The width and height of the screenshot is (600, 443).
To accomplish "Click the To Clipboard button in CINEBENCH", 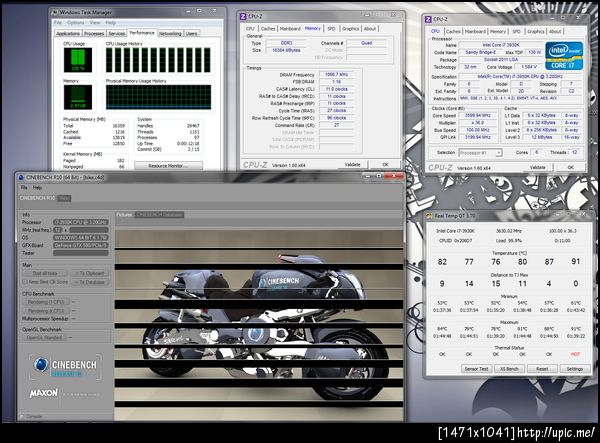I will (89, 273).
